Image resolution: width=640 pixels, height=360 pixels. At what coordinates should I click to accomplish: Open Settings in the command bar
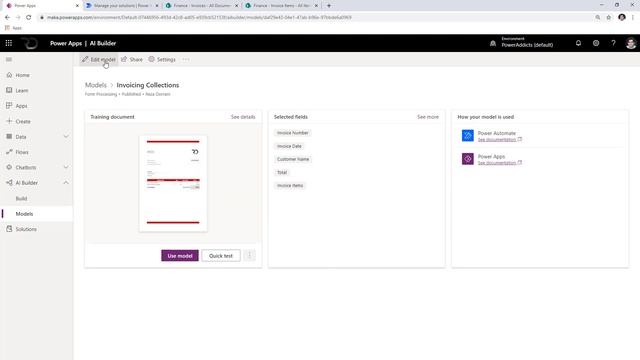click(x=162, y=60)
